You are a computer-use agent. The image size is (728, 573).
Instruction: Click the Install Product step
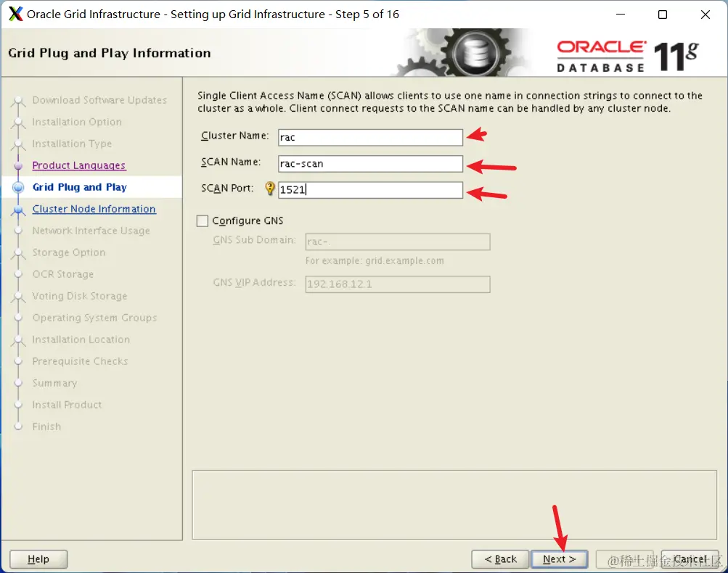point(67,405)
